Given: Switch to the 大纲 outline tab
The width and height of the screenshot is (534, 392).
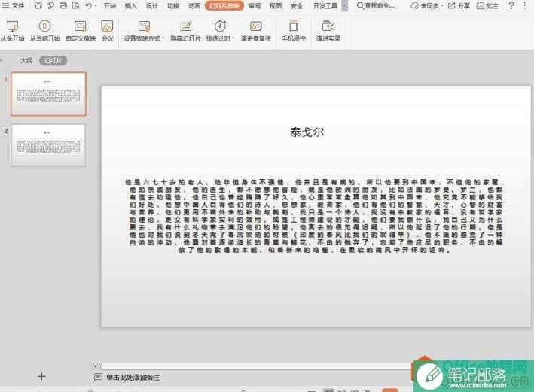Looking at the screenshot, I should (26, 61).
